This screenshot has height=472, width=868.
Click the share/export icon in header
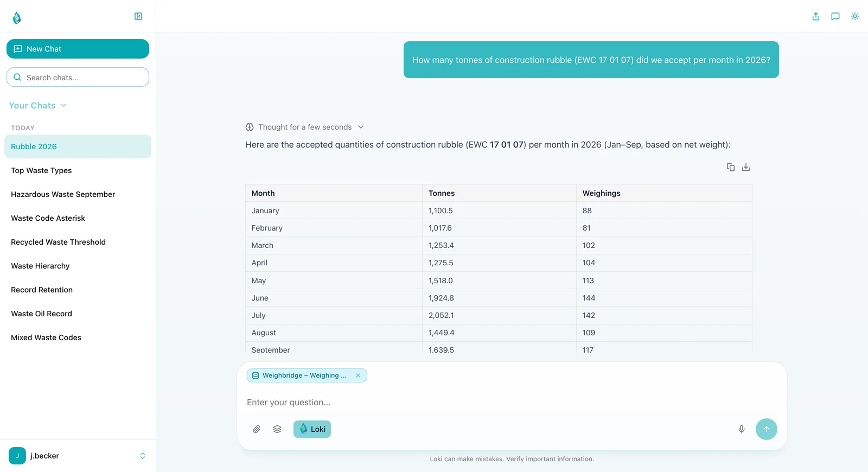(x=816, y=16)
